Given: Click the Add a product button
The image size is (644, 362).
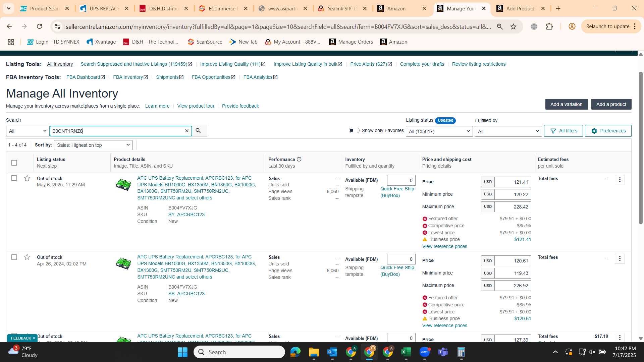Looking at the screenshot, I should point(611,104).
